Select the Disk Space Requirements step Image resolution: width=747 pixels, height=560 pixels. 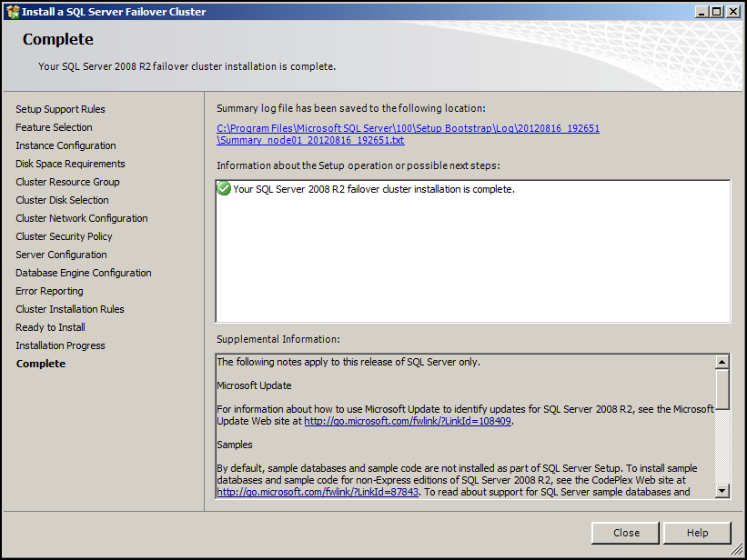coord(70,164)
